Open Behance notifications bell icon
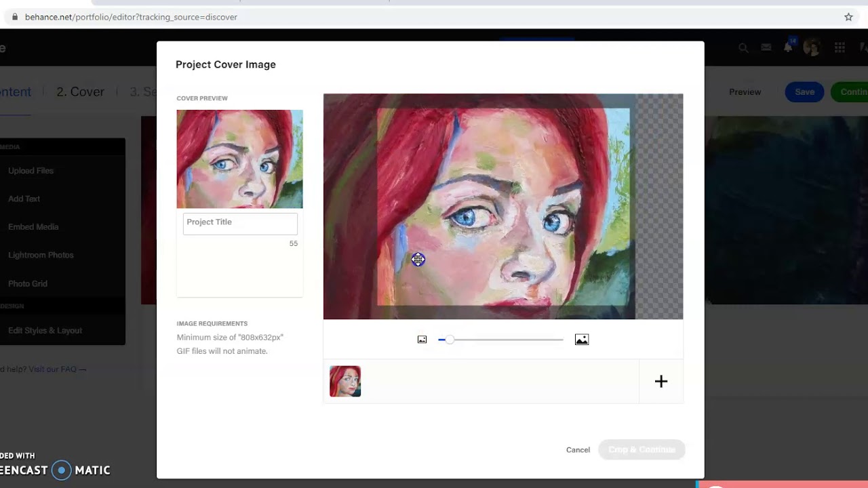868x488 pixels. tap(788, 47)
